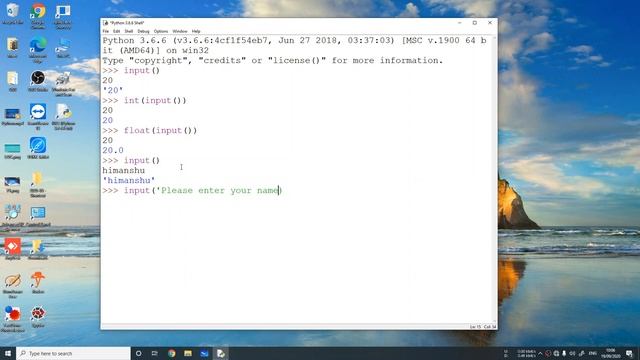
Task: Maximize the Python Shell window
Action: click(x=475, y=23)
